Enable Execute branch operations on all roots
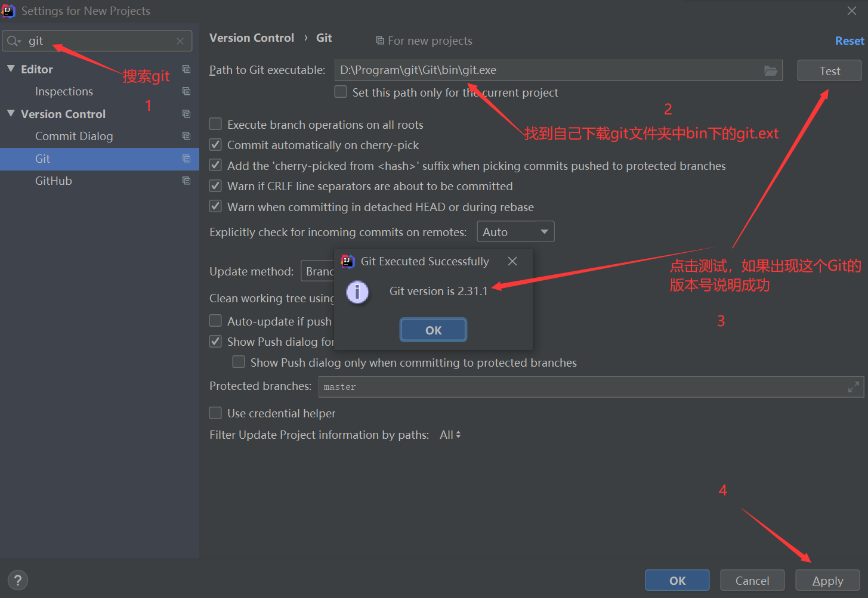Image resolution: width=868 pixels, height=598 pixels. click(x=215, y=124)
